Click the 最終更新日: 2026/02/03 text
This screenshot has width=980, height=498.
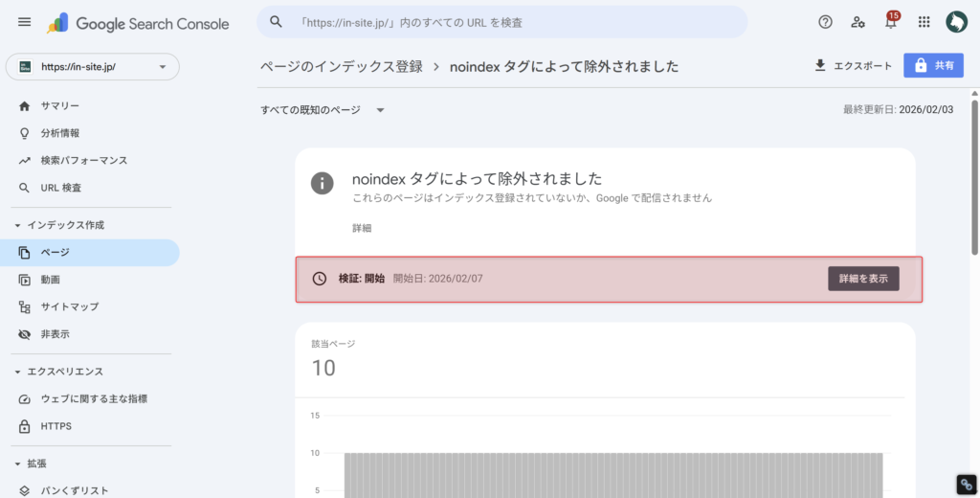pos(898,110)
